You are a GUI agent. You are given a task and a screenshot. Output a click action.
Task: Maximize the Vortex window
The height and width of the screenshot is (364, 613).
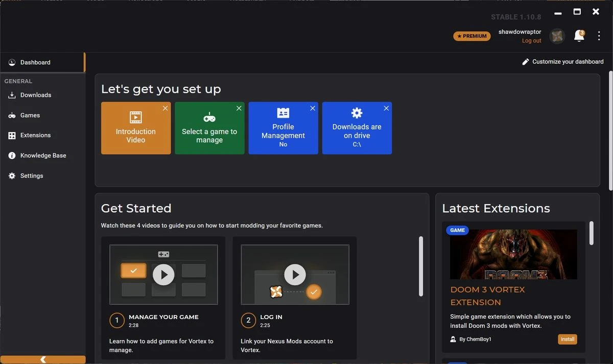coord(577,12)
